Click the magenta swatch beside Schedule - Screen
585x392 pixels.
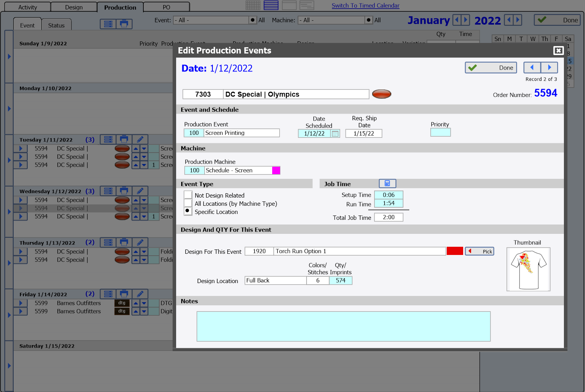pos(276,170)
